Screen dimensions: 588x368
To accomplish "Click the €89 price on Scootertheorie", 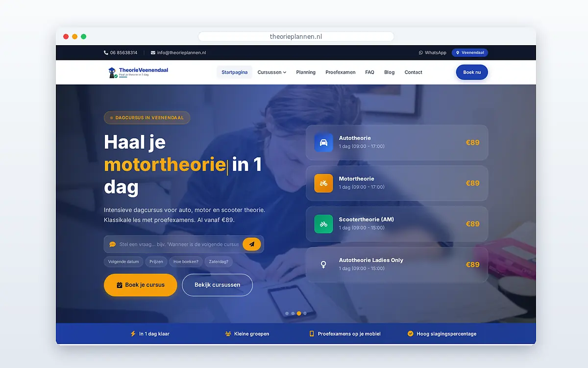I will click(x=472, y=224).
